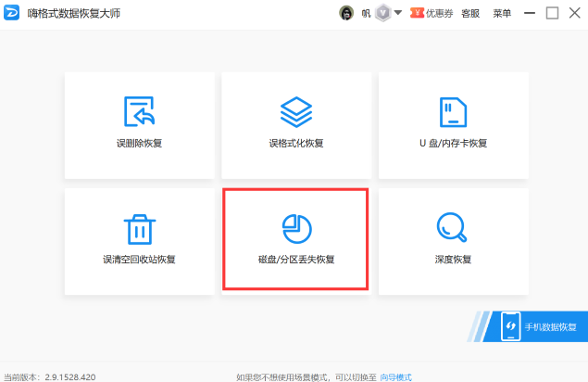Click the 误删除恢复 label
This screenshot has width=588, height=382.
pyautogui.click(x=139, y=143)
